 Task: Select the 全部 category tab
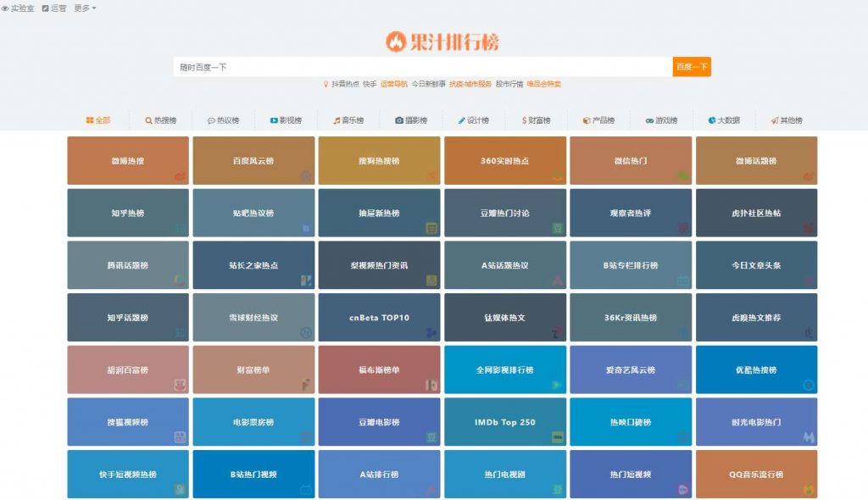click(98, 120)
